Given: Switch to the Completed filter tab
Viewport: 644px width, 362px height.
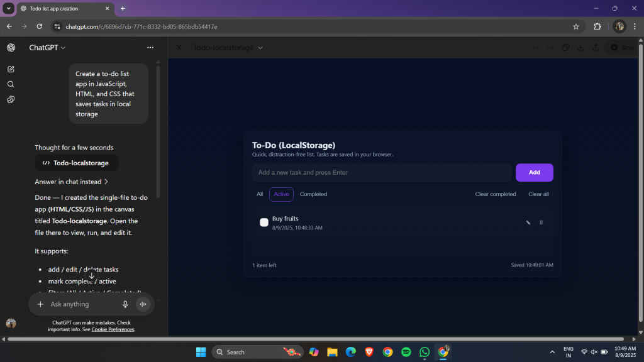Looking at the screenshot, I should (x=313, y=194).
